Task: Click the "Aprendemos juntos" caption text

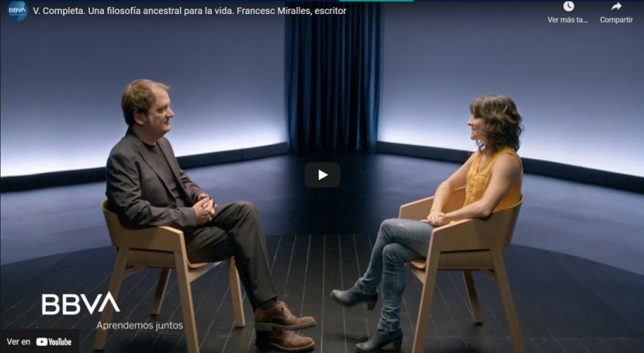Action: pos(139,326)
